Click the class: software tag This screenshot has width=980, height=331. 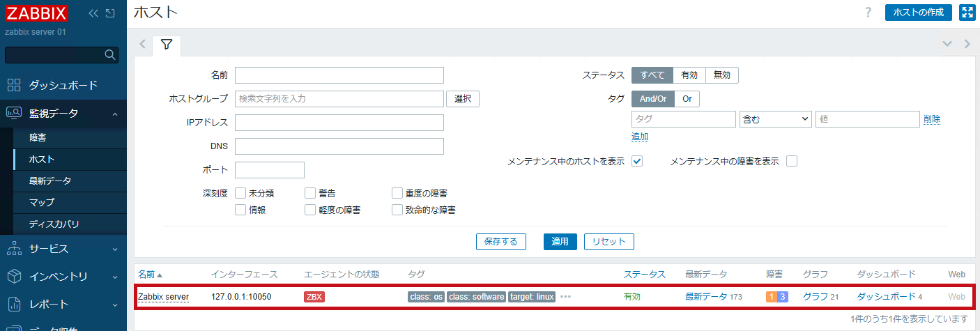(x=477, y=297)
